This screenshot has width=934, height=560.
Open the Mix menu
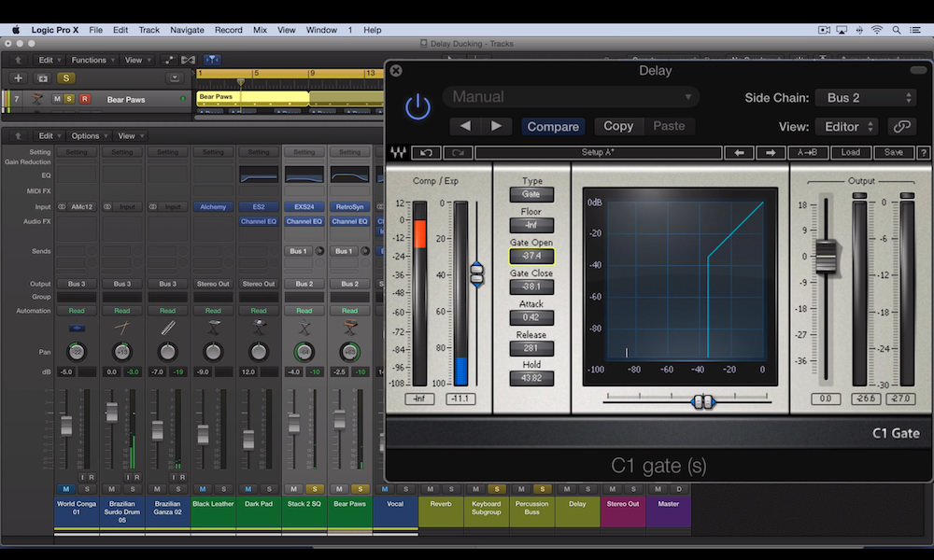click(260, 30)
